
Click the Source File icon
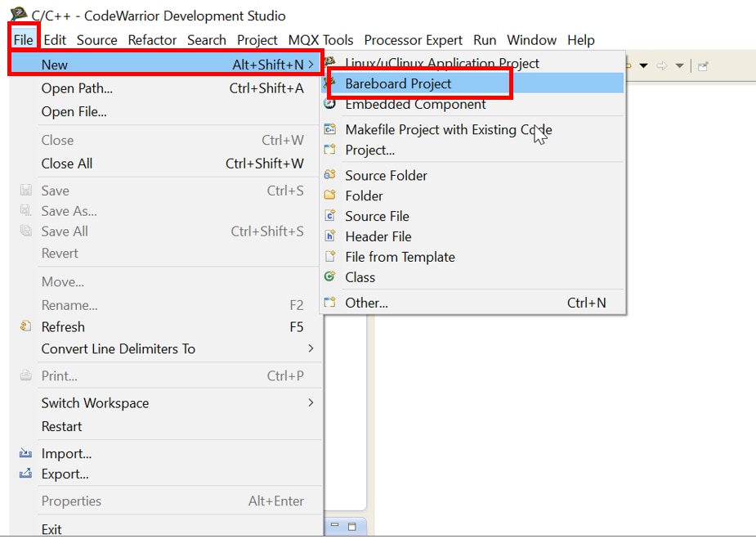(x=330, y=216)
